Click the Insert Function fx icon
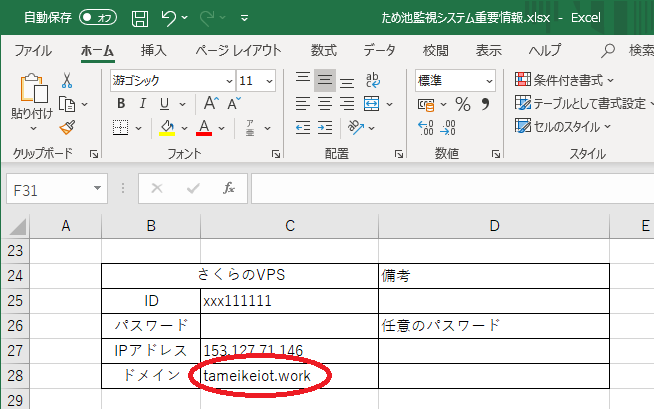654x409 pixels. pyautogui.click(x=228, y=187)
